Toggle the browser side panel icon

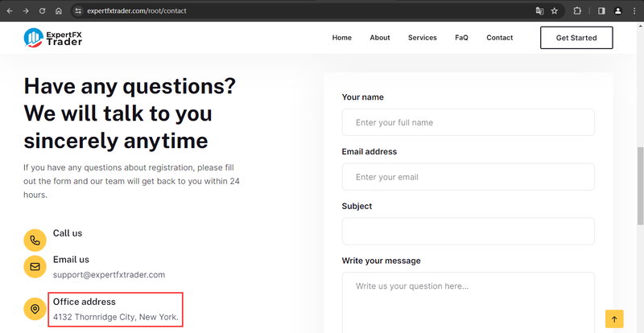601,11
